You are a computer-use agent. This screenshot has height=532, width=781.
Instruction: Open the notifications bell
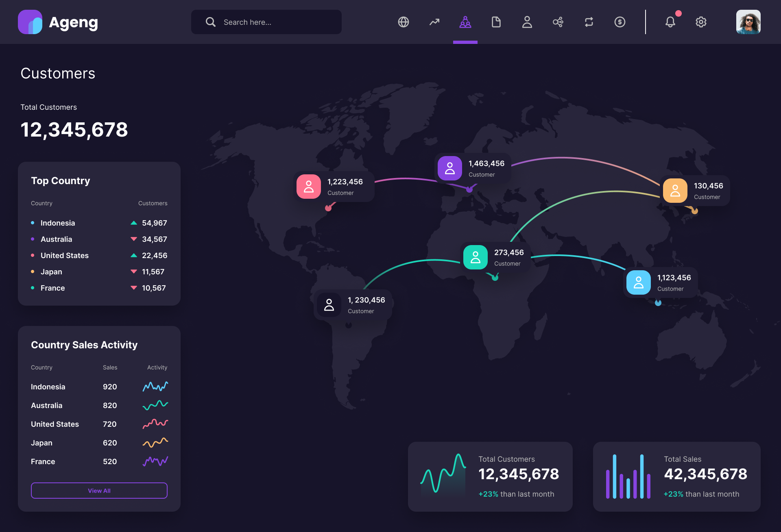[670, 22]
